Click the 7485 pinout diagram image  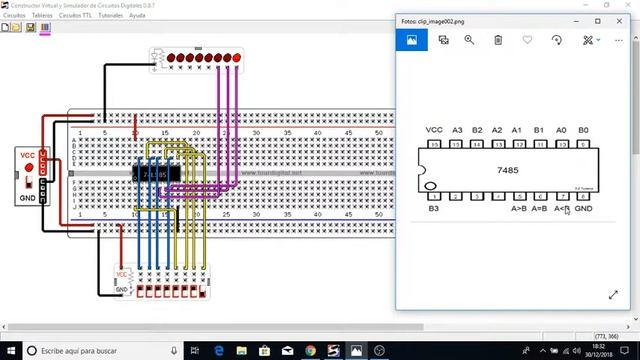point(508,169)
